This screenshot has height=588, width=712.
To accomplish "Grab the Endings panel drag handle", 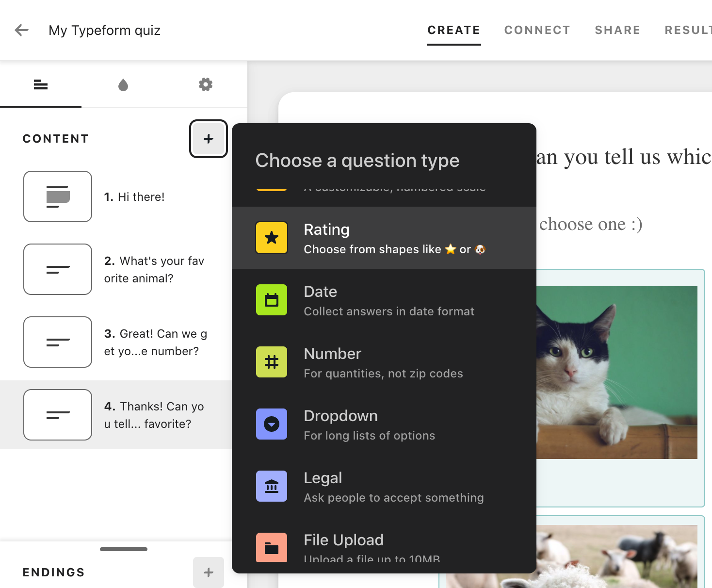I will point(124,549).
